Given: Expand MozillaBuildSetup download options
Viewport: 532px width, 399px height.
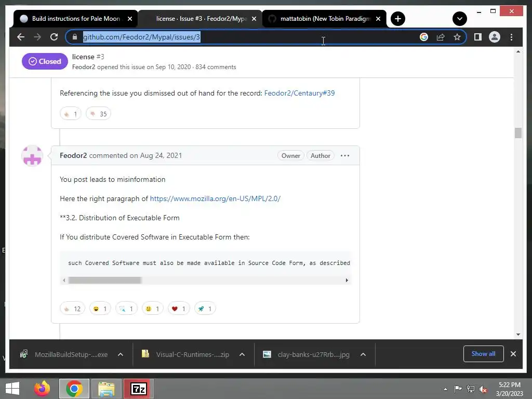Looking at the screenshot, I should tap(121, 354).
